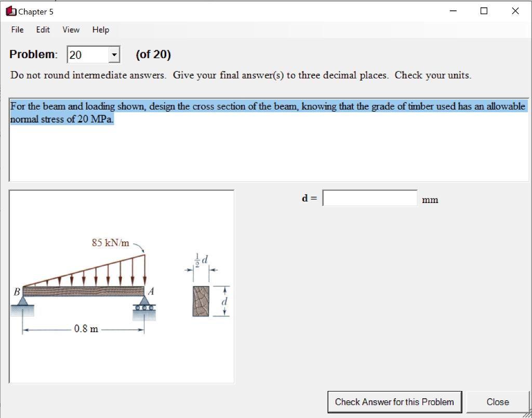The width and height of the screenshot is (532, 418).
Task: Click inside the d value input field
Action: (369, 197)
